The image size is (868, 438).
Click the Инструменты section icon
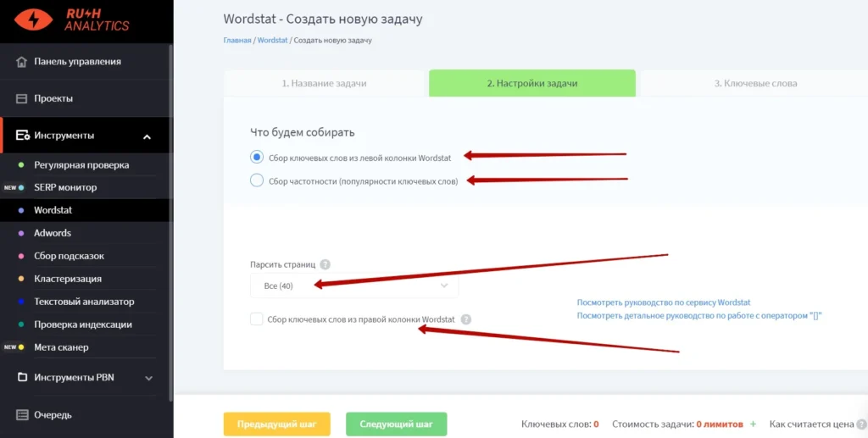pyautogui.click(x=22, y=136)
